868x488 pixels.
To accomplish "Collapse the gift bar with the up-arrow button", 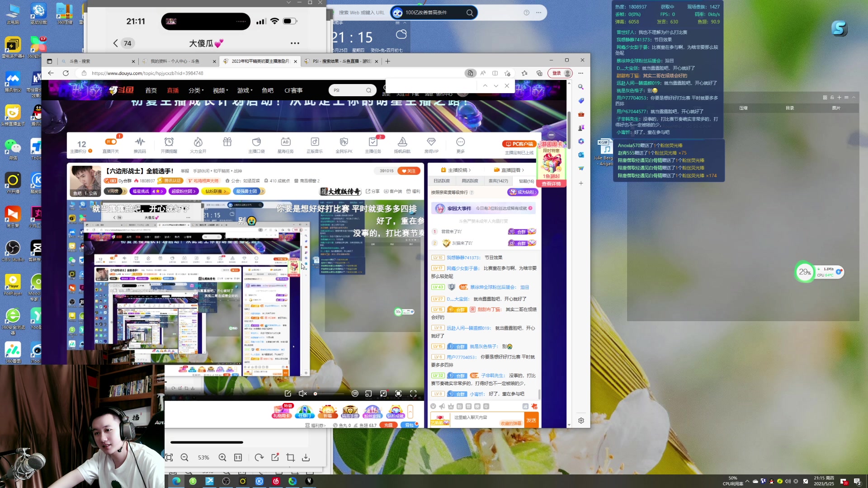I will 410,412.
